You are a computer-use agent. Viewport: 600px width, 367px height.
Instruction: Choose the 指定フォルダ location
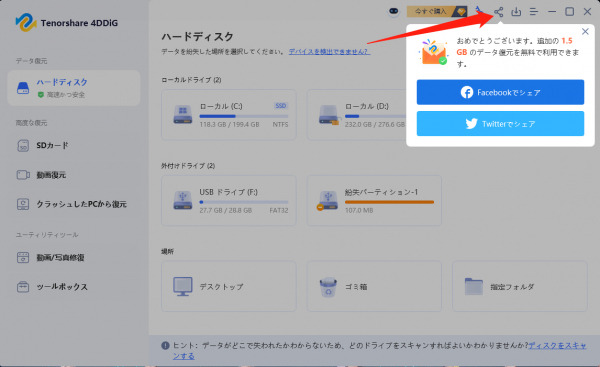tap(520, 286)
